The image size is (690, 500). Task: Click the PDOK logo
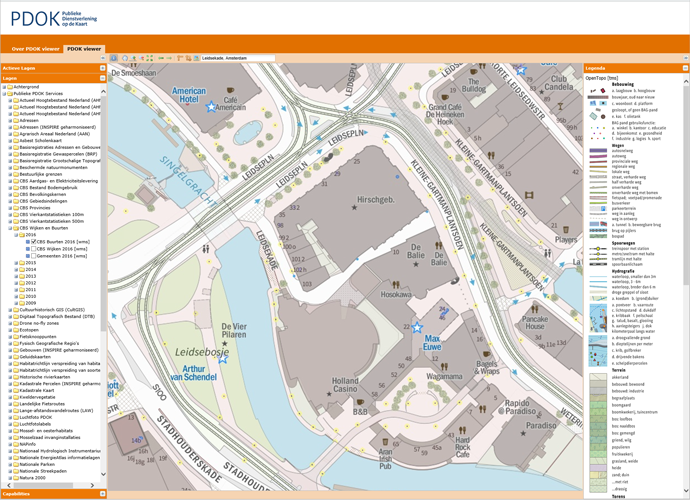[54, 18]
